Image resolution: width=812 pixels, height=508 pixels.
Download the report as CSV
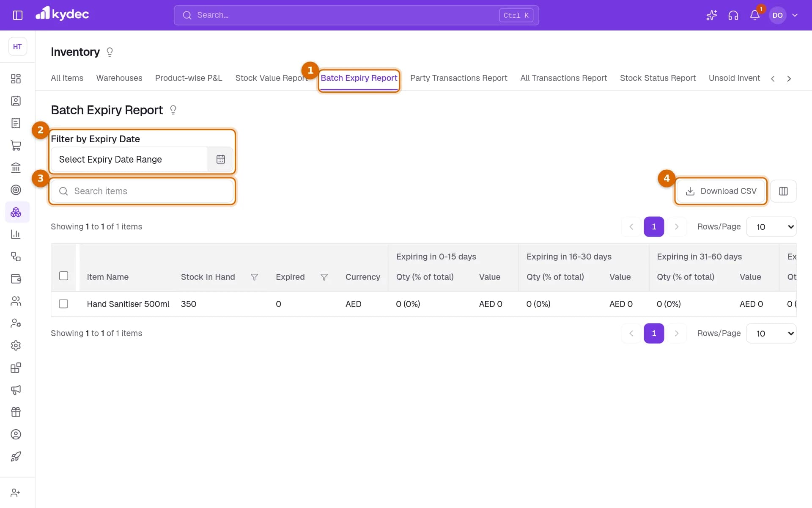click(721, 191)
